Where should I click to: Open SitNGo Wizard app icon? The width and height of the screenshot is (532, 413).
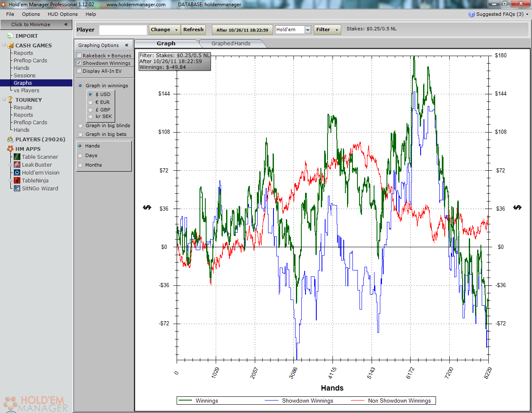[17, 188]
